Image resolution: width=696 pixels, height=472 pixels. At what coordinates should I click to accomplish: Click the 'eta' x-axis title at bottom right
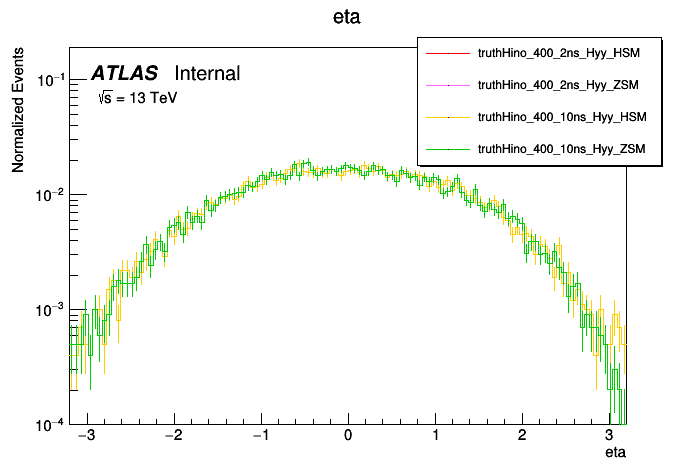(617, 453)
